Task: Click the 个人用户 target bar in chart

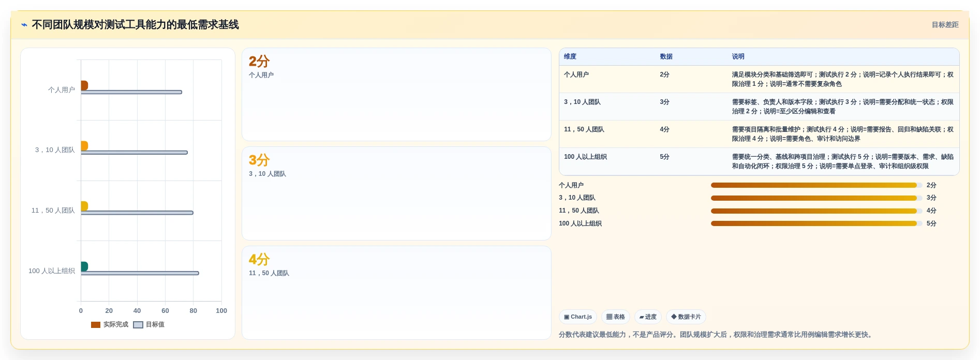Action: click(x=131, y=92)
